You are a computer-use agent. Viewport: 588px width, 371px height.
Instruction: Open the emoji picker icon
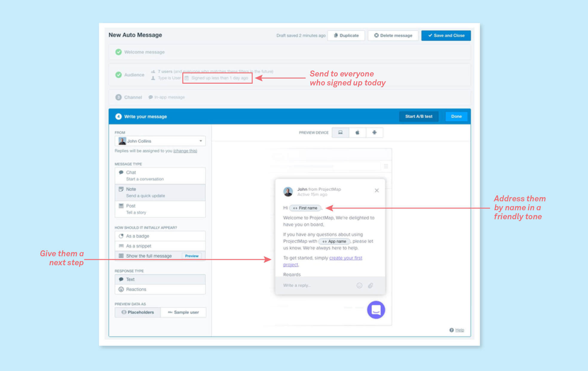coord(359,286)
